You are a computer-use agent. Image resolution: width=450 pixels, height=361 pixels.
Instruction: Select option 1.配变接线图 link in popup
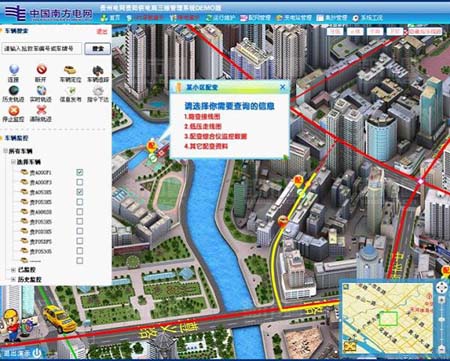pos(202,117)
